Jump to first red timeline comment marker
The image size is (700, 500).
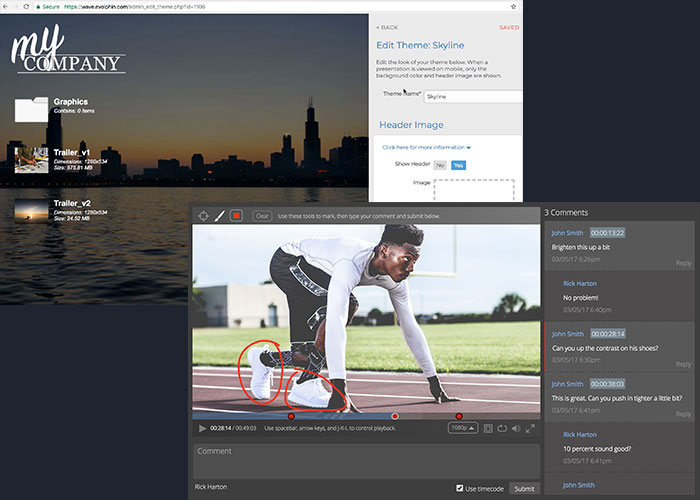[x=291, y=416]
